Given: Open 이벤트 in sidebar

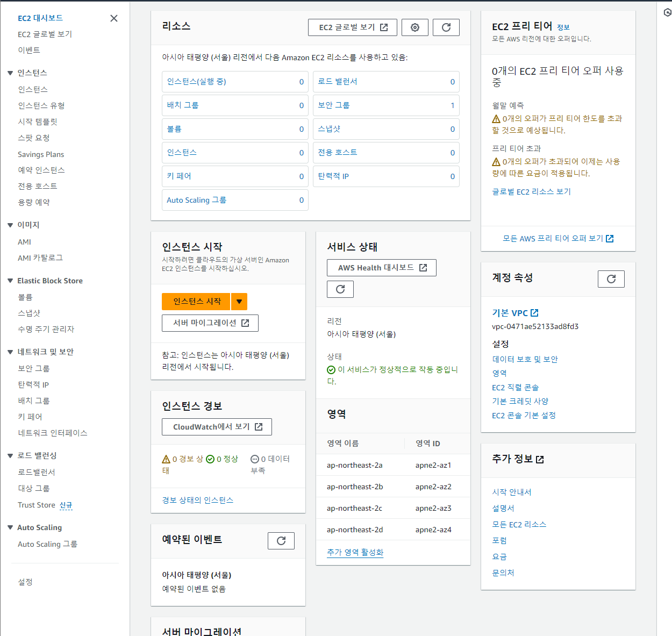Looking at the screenshot, I should [29, 51].
